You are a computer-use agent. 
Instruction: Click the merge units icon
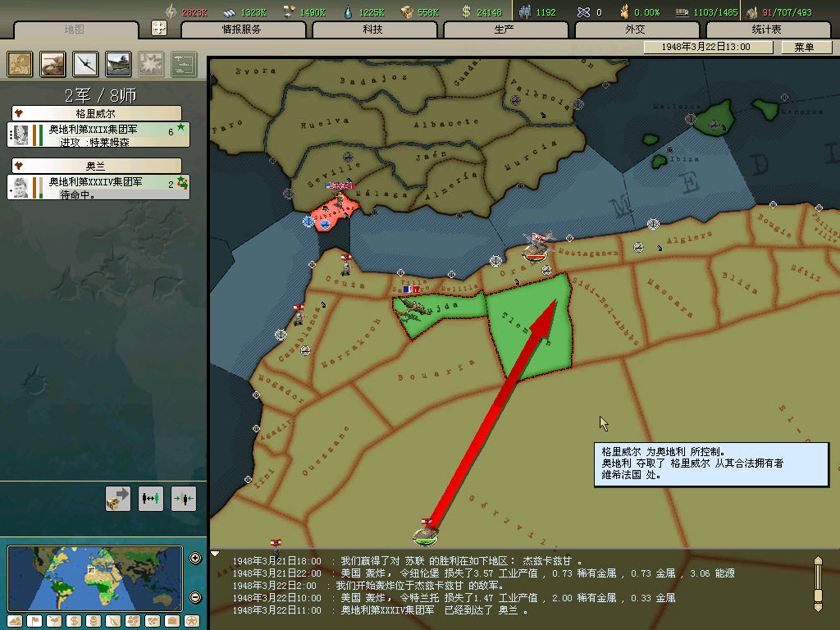[x=183, y=498]
